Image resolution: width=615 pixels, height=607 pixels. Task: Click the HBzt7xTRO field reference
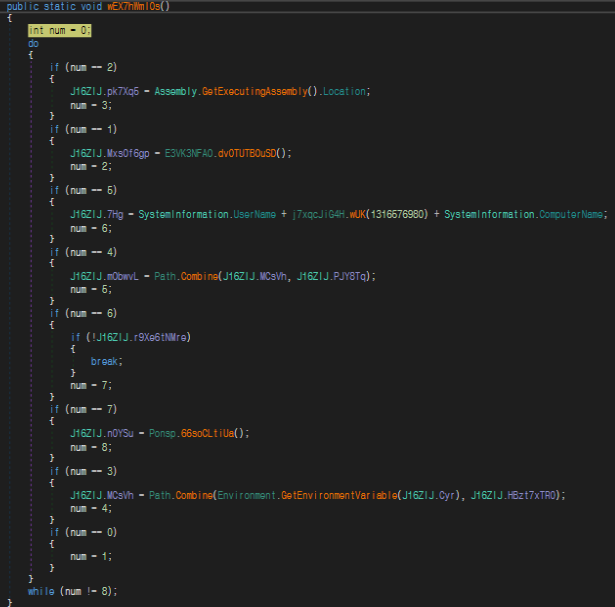[x=531, y=496]
